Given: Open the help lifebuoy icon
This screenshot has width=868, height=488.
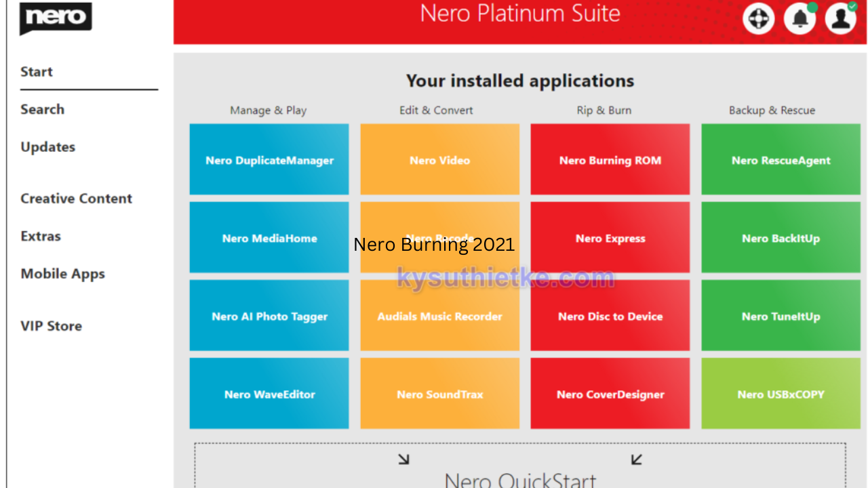Looking at the screenshot, I should [x=758, y=18].
